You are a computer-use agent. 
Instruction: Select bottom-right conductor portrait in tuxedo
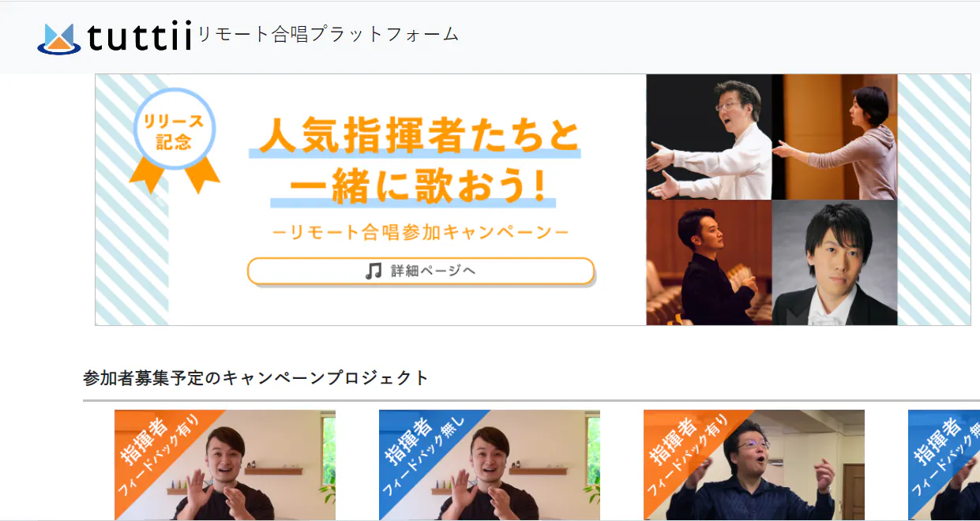835,262
